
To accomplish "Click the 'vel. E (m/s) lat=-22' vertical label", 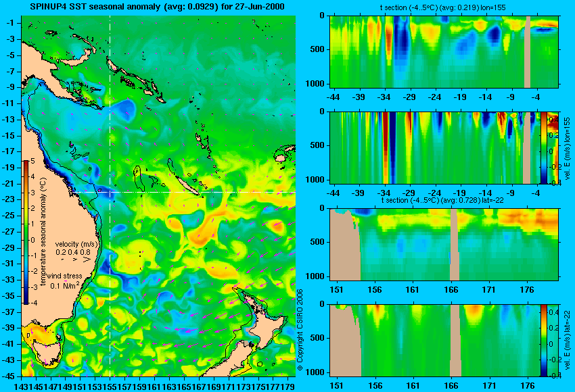I will (567, 340).
